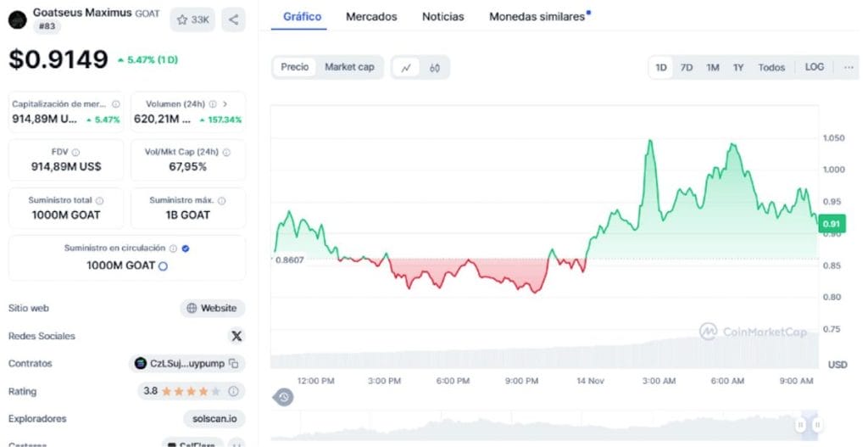This screenshot has height=447, width=868.
Task: Switch to line chart icon
Action: (406, 68)
